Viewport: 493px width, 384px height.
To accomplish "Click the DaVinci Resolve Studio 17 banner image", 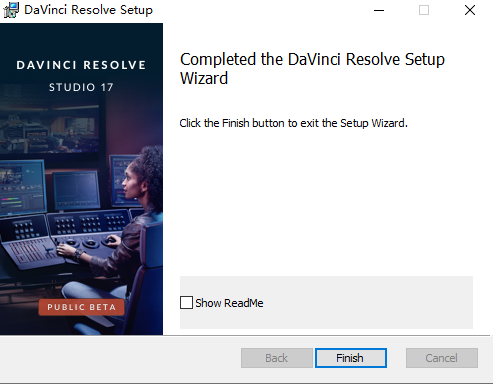I will coord(81,179).
